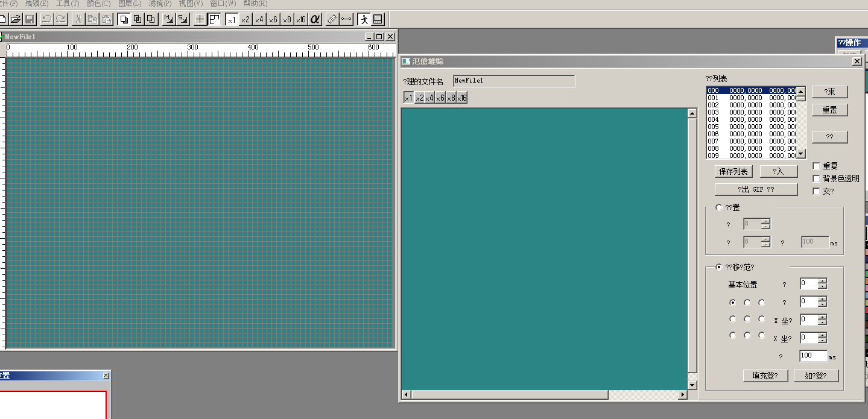Click the open file folder icon

coord(16,19)
